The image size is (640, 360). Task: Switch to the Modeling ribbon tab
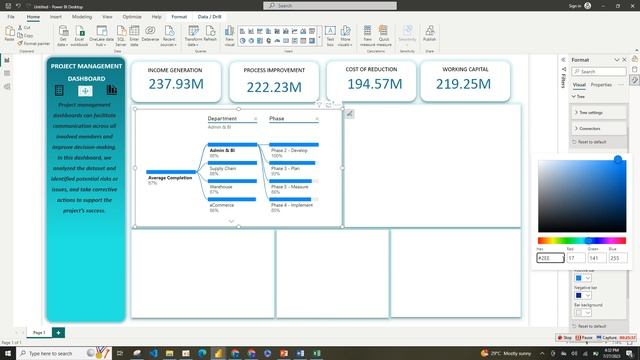pos(82,17)
